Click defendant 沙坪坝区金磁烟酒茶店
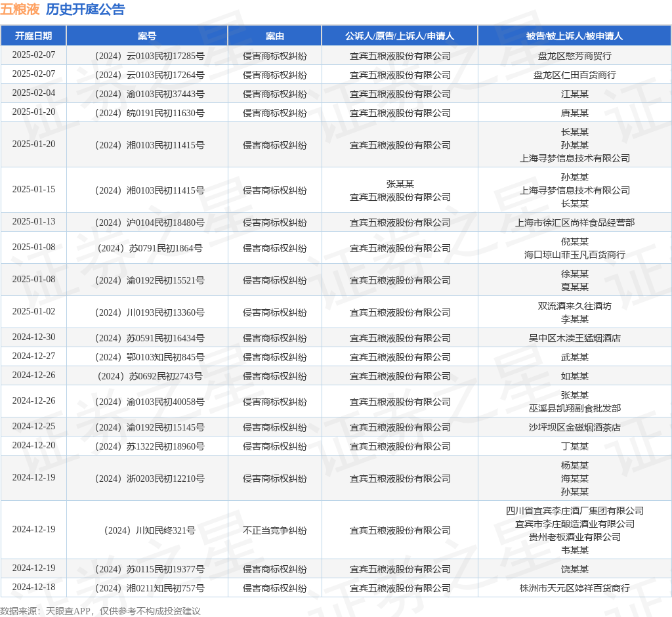 coord(575,427)
